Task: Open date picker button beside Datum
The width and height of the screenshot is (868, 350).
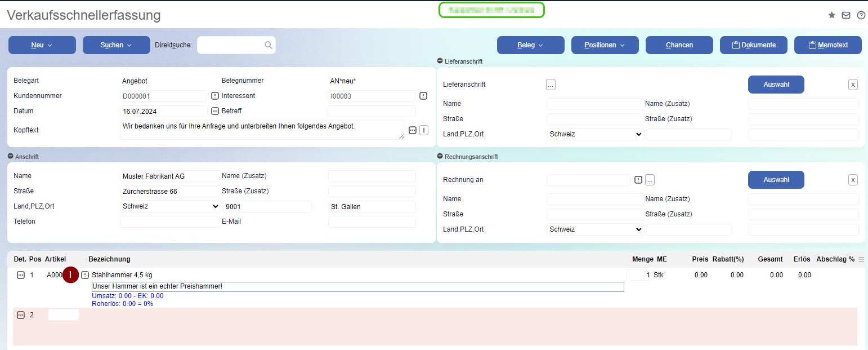Action: pyautogui.click(x=214, y=111)
